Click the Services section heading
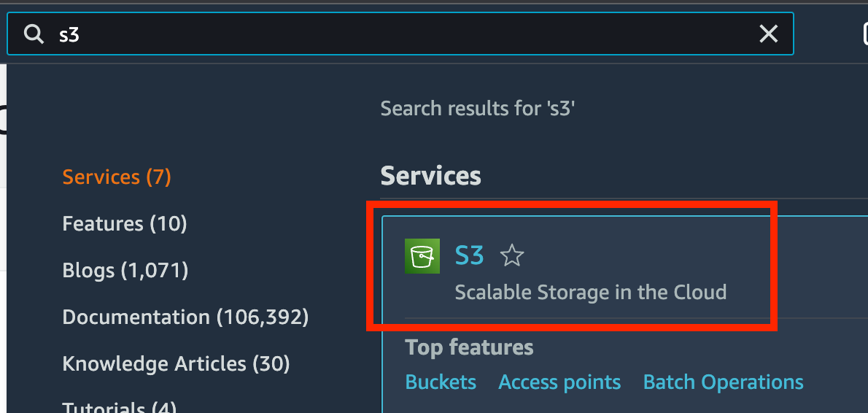Viewport: 868px width, 413px height. (x=430, y=176)
